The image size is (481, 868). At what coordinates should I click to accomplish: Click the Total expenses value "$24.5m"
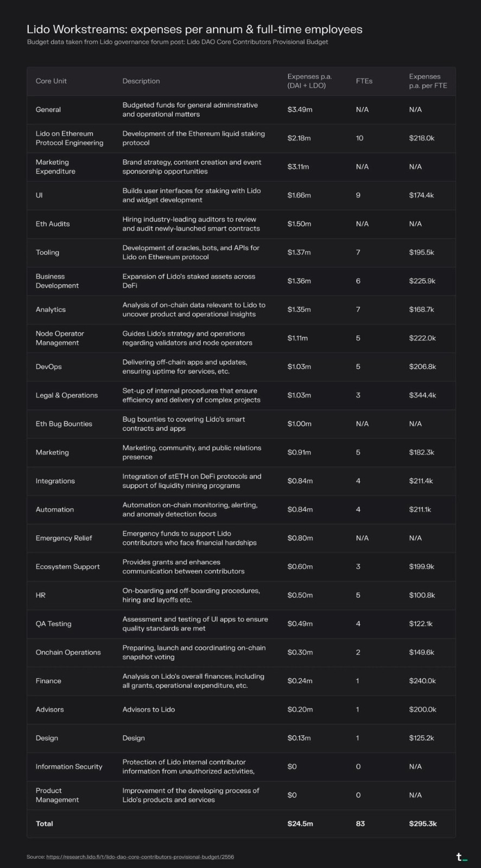(300, 824)
